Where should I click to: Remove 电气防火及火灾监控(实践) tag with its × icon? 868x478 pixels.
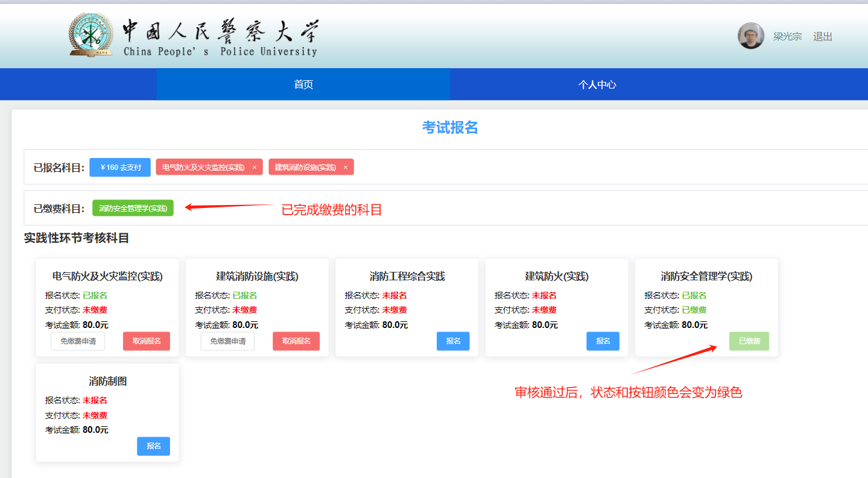pyautogui.click(x=255, y=168)
